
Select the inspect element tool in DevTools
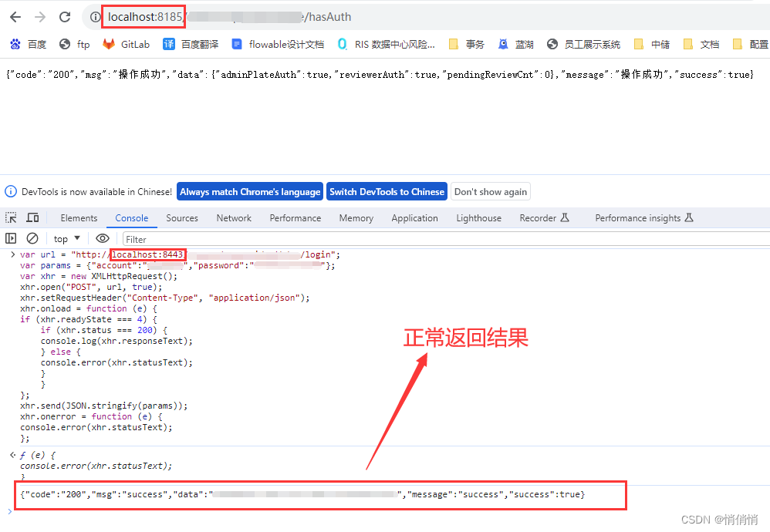point(12,217)
